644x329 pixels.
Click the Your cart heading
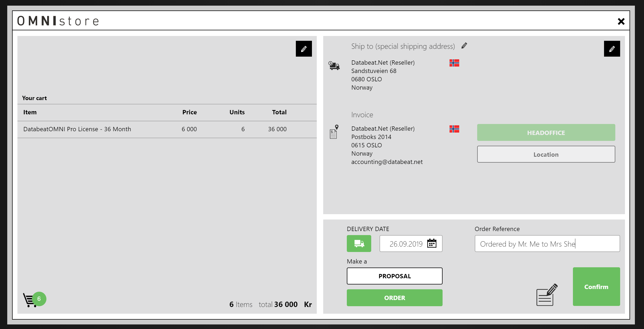[34, 98]
